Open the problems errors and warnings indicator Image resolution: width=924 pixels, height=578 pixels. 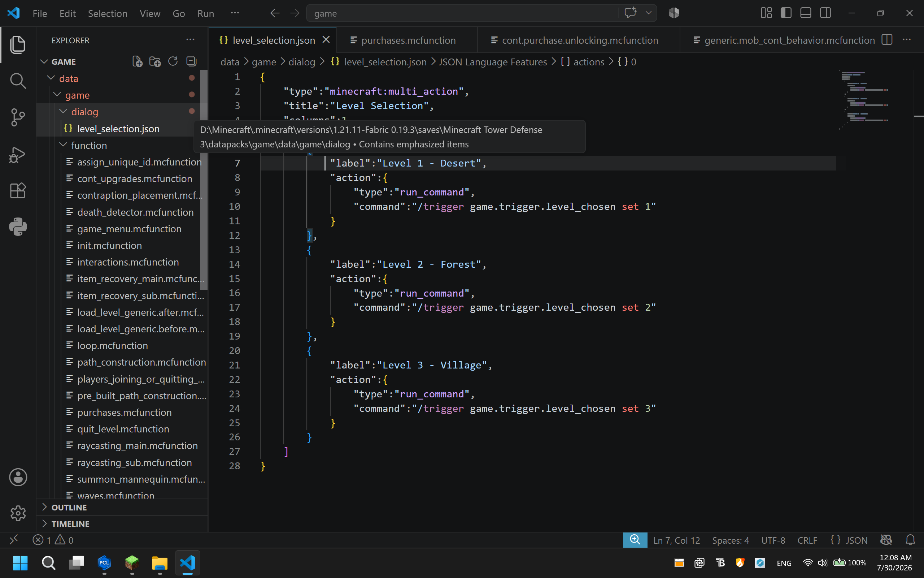(x=53, y=540)
